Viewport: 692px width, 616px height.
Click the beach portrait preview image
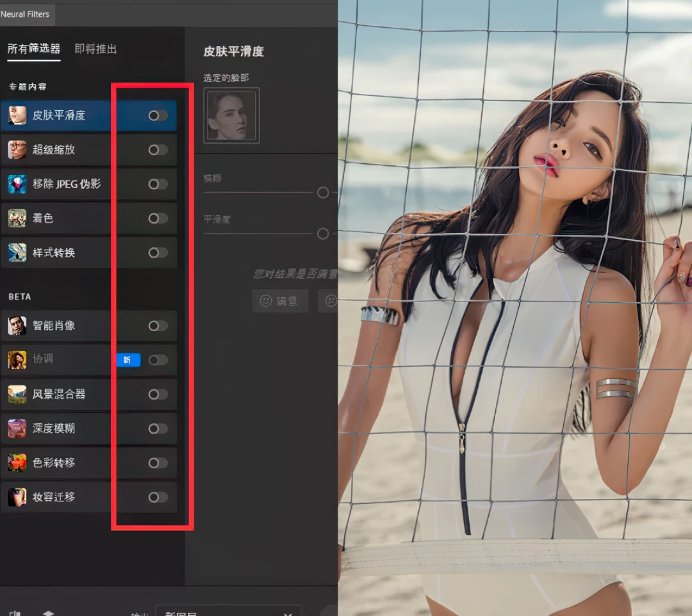[515, 308]
